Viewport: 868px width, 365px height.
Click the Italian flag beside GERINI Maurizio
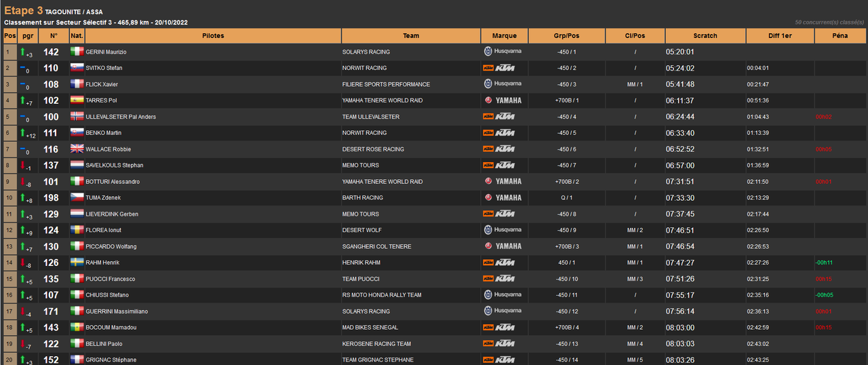pos(77,52)
